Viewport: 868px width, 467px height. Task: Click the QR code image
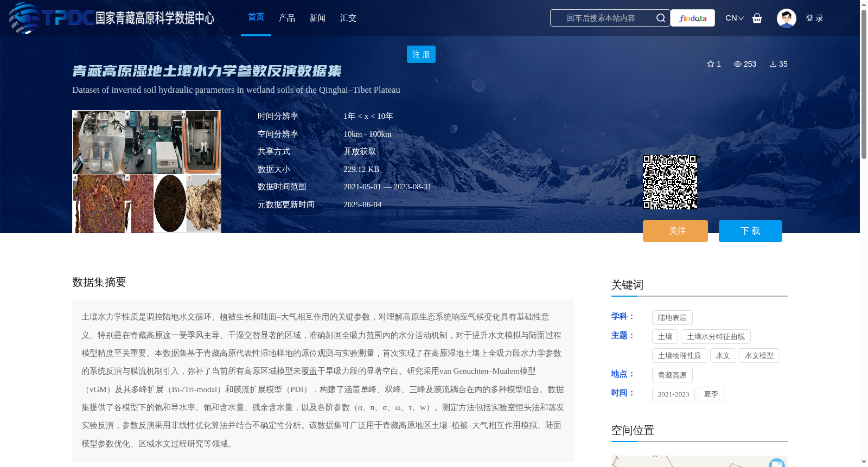(x=670, y=182)
